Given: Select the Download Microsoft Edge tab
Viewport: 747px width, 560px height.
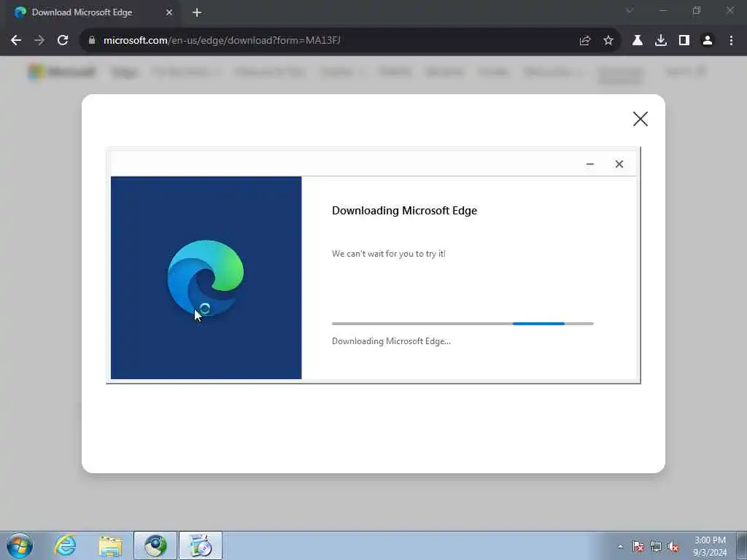Looking at the screenshot, I should (x=94, y=12).
